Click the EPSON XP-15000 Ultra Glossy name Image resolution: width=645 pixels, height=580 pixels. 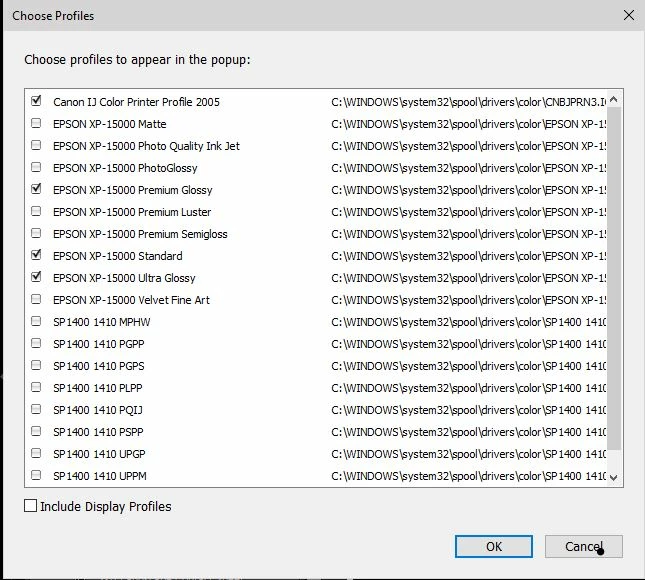tap(124, 278)
